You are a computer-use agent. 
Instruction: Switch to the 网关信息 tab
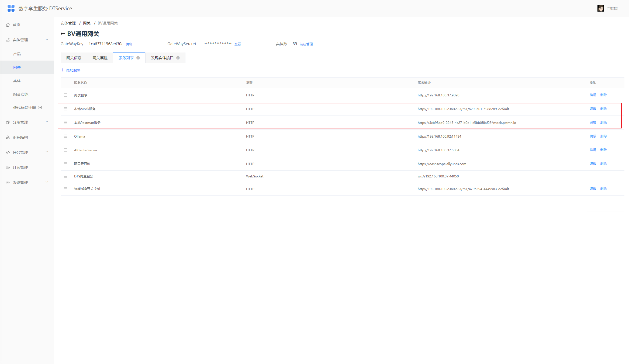point(74,58)
